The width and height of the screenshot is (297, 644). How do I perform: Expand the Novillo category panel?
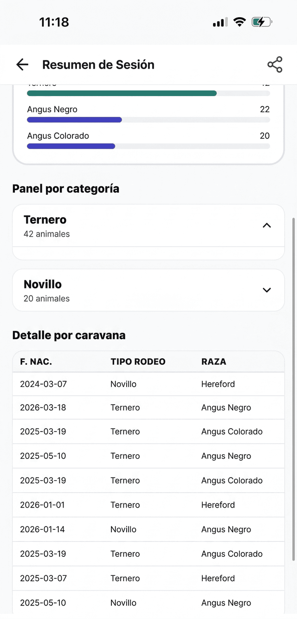coord(266,290)
